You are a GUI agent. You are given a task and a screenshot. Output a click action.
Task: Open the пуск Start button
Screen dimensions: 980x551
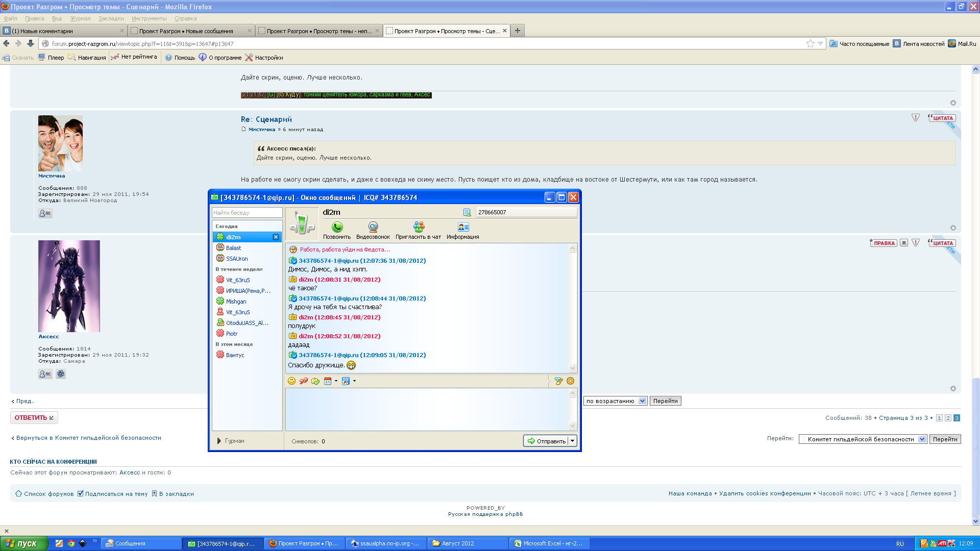(24, 543)
